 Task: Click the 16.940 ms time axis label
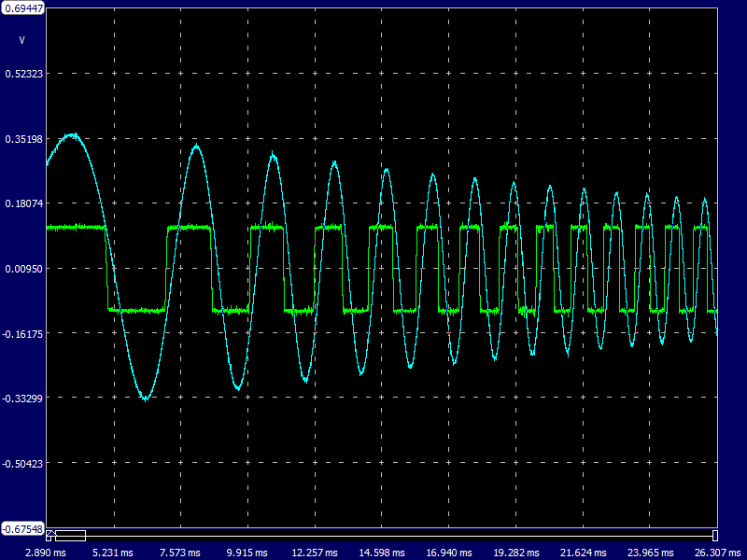[449, 553]
